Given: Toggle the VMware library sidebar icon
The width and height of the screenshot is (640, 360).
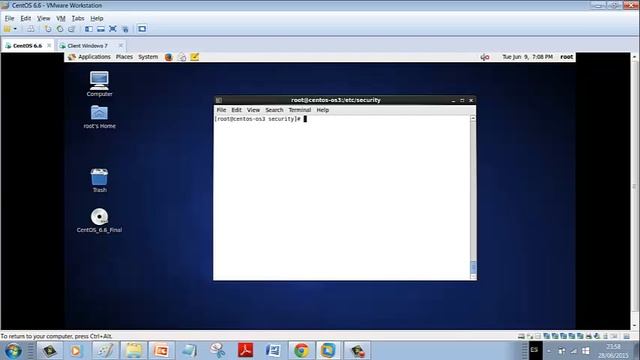Looking at the screenshot, I should point(89,29).
